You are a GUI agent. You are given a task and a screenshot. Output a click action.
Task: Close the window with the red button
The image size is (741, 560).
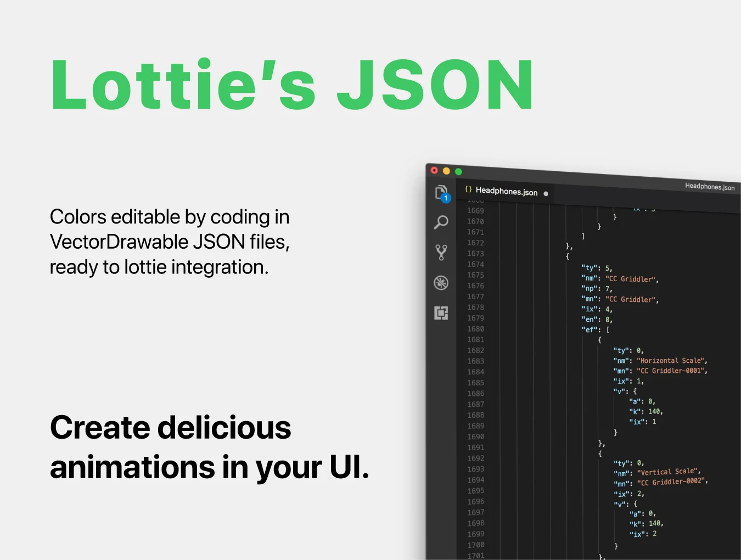click(x=434, y=170)
